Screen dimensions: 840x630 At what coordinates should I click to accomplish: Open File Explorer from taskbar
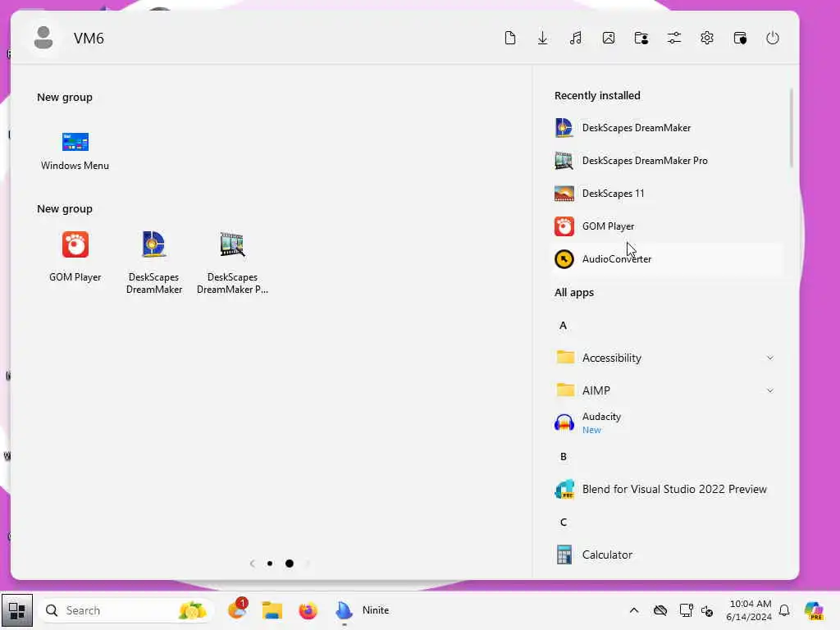(272, 610)
